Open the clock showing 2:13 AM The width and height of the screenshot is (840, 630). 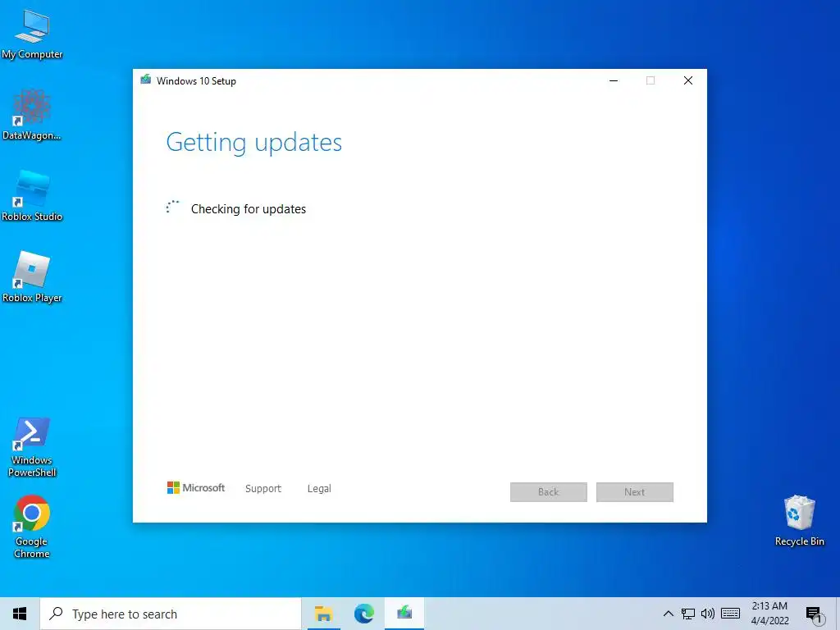click(769, 614)
